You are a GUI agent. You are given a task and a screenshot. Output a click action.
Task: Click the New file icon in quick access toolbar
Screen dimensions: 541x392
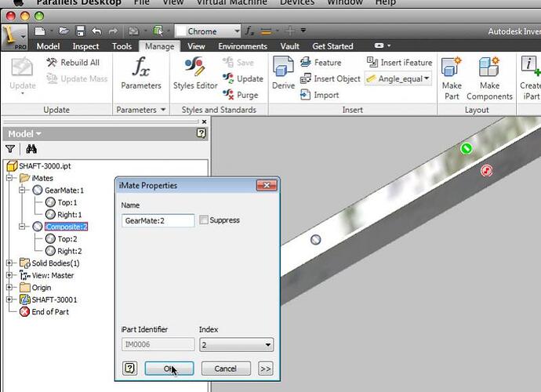coord(40,31)
